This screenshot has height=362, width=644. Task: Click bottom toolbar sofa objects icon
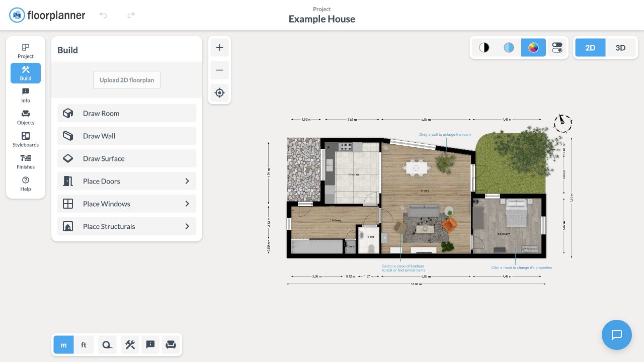(x=171, y=345)
